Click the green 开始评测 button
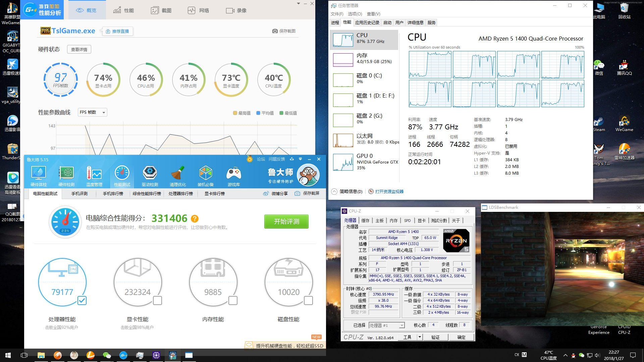Screen dimensions: 644x362 (286, 222)
